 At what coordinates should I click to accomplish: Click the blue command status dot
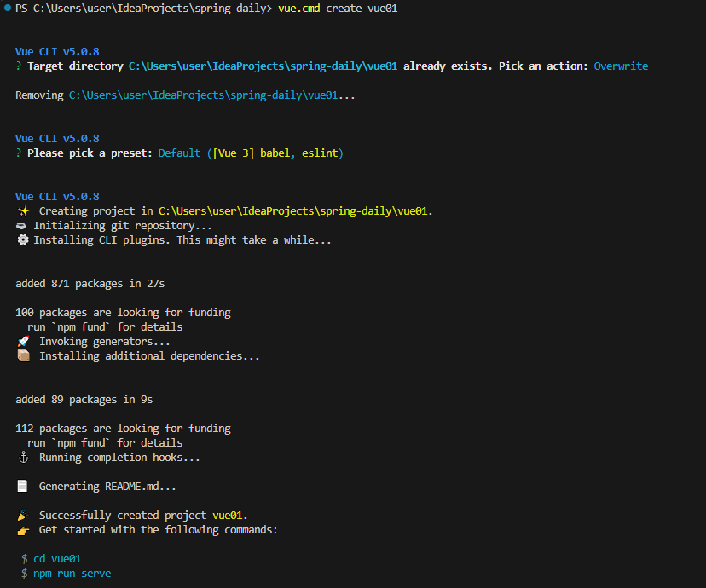pyautogui.click(x=7, y=8)
